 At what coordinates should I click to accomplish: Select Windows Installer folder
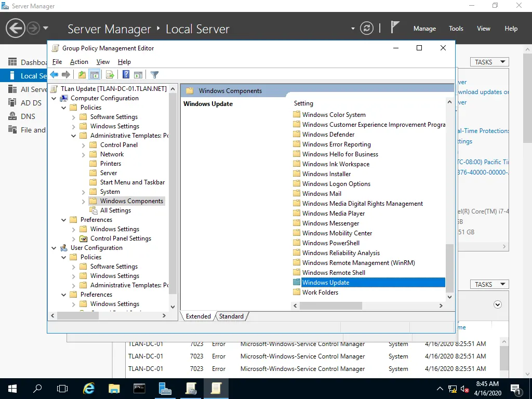point(322,174)
